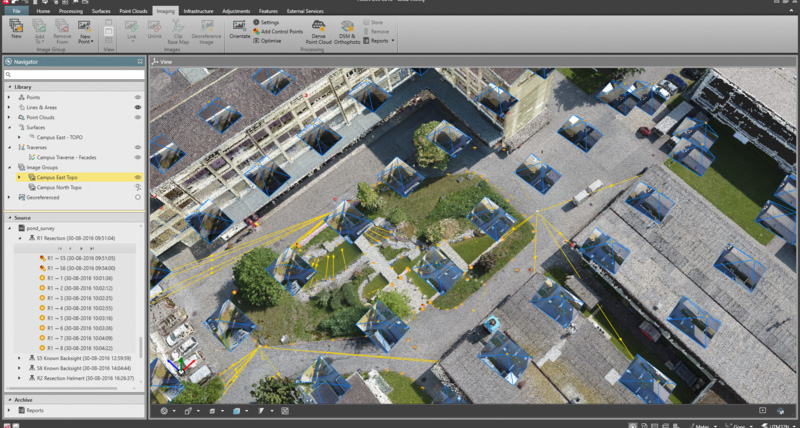Hide the Campus East Topo image group
The image size is (800, 428).
(138, 177)
